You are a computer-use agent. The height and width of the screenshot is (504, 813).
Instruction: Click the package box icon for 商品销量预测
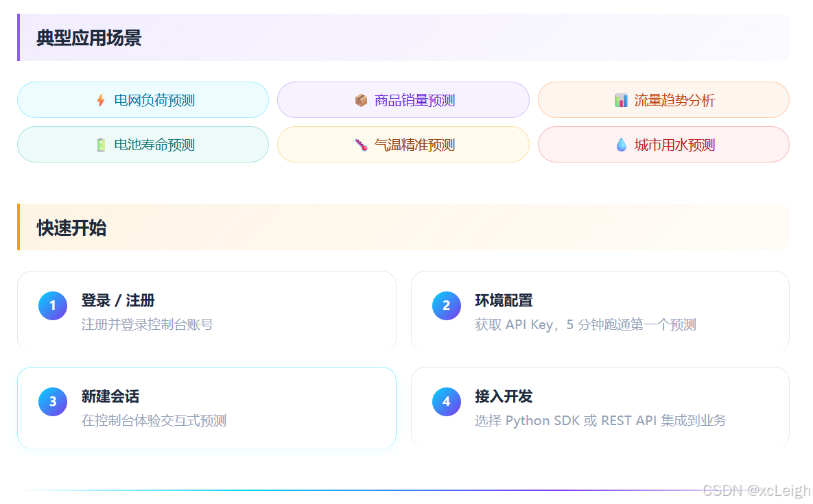pyautogui.click(x=361, y=100)
